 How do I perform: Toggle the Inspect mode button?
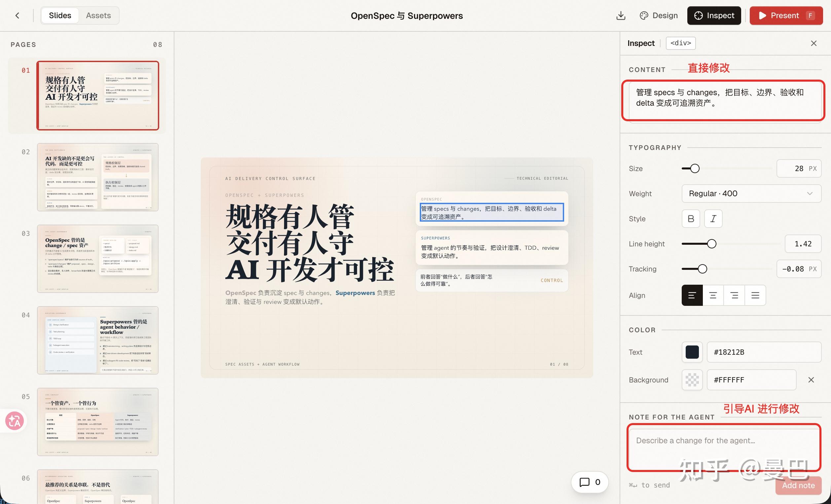(714, 16)
